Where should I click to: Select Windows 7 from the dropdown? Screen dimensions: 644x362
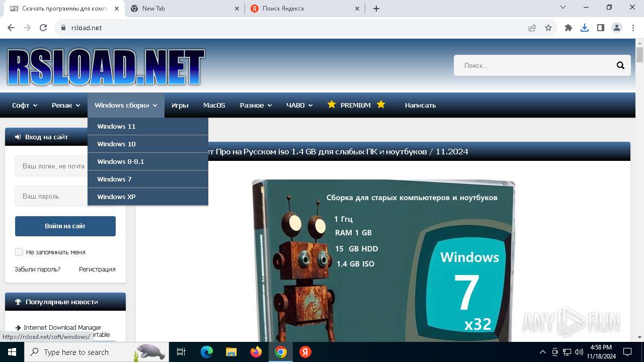click(x=148, y=179)
